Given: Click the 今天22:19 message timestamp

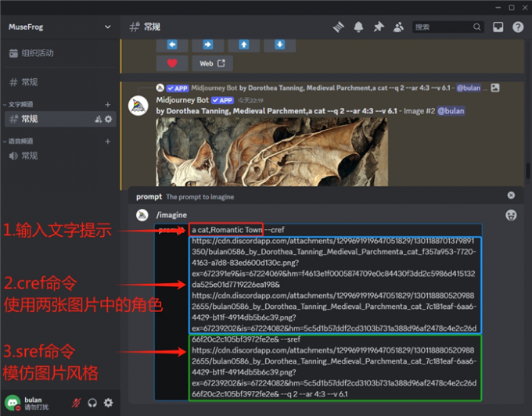Looking at the screenshot, I should point(250,100).
